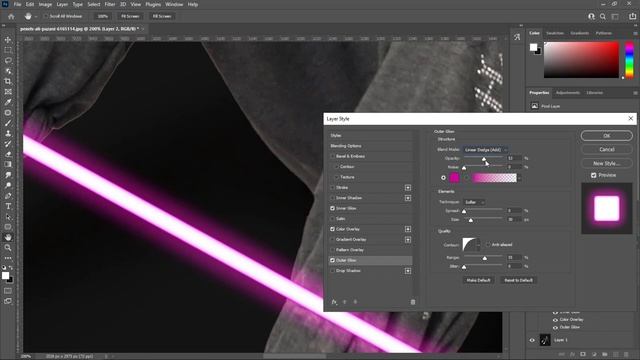Open the Color panel options menu
640x360 pixels.
coord(635,33)
